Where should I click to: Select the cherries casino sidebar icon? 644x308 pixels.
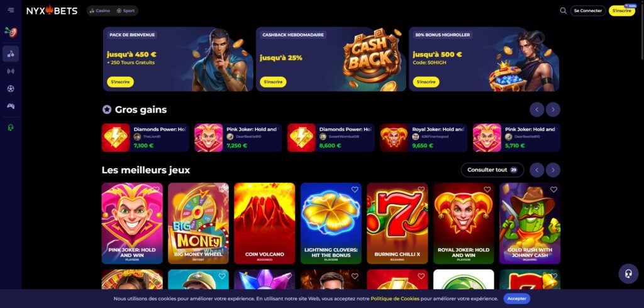[11, 54]
